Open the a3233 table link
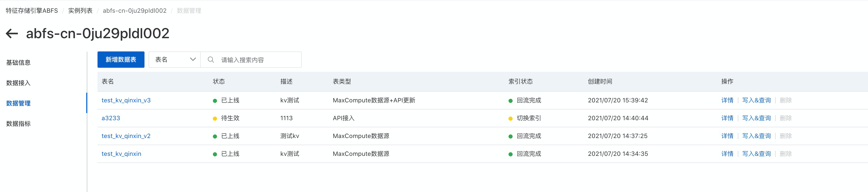 (111, 118)
